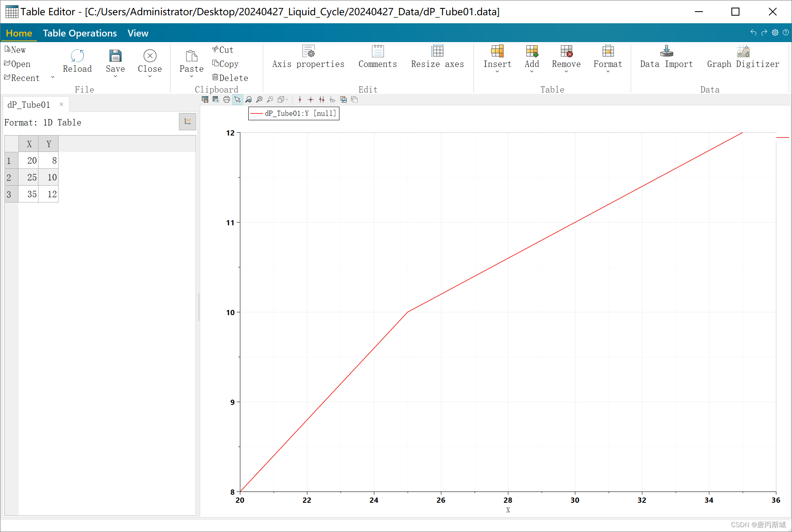Screen dimensions: 792x532
Task: Click Resize axes icon
Action: 437,51
